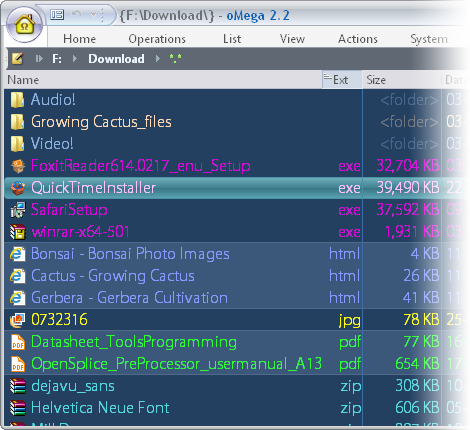
Task: Select FoxitReader614.0217_enu_Setup file name
Action: [x=141, y=166]
